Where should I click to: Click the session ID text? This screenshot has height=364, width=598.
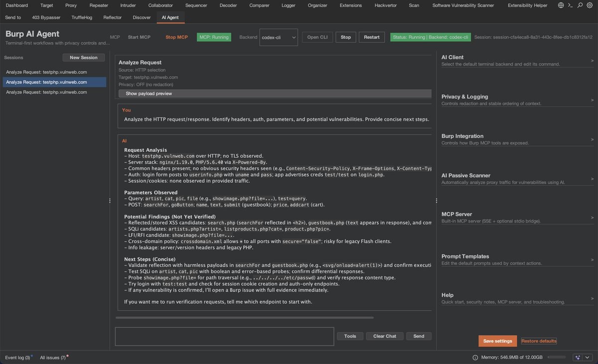533,37
